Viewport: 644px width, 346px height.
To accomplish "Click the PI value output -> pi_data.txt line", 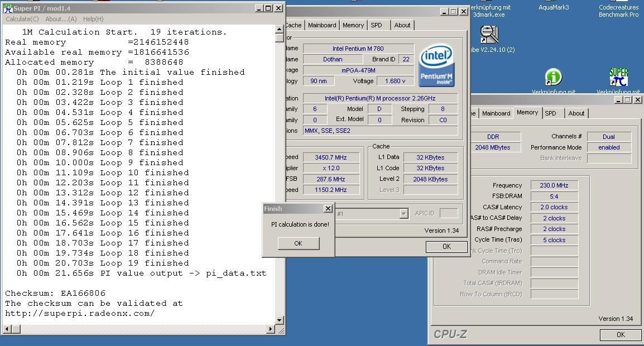I will (142, 273).
